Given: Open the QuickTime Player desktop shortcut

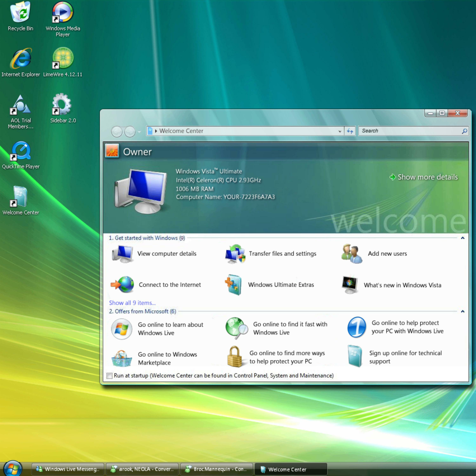Looking at the screenshot, I should click(x=21, y=155).
